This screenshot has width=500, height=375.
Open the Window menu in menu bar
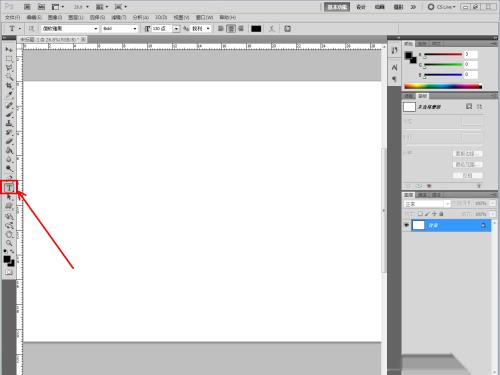point(204,17)
